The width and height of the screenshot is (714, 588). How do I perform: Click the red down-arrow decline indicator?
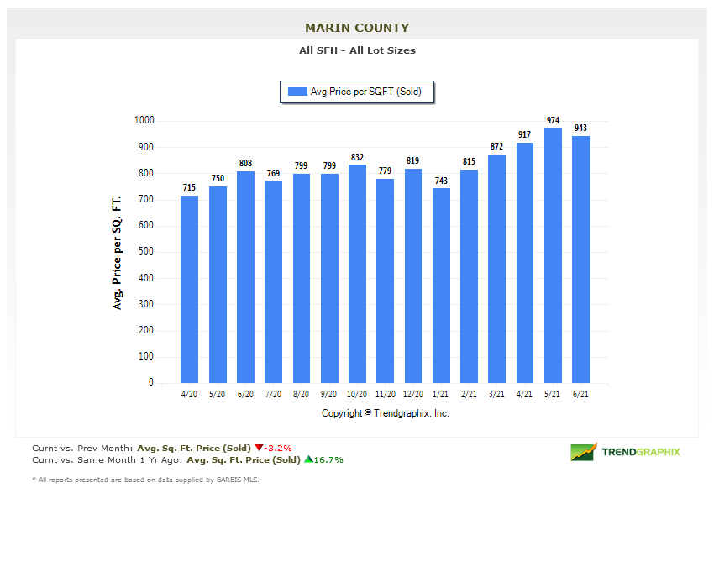click(258, 448)
